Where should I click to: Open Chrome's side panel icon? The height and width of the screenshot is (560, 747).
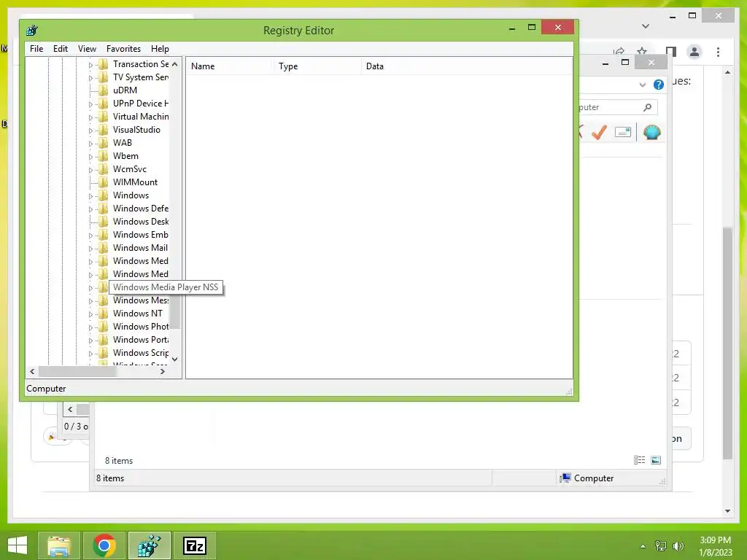(x=671, y=52)
